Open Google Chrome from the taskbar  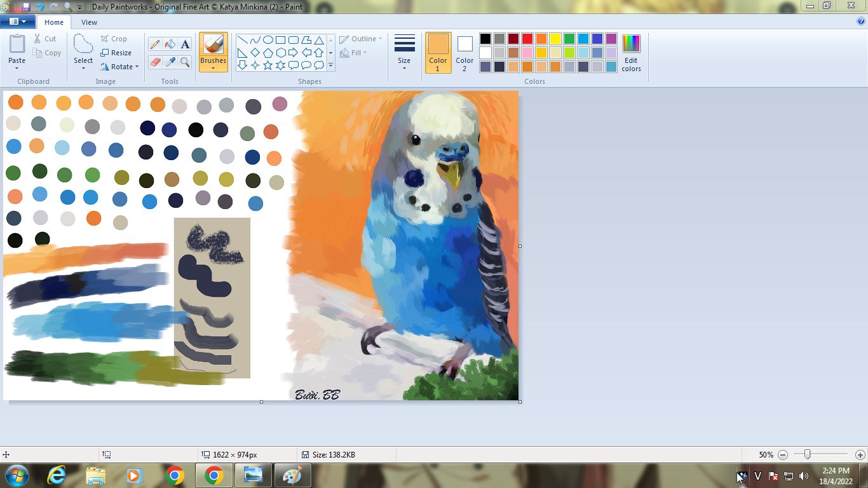[x=174, y=475]
